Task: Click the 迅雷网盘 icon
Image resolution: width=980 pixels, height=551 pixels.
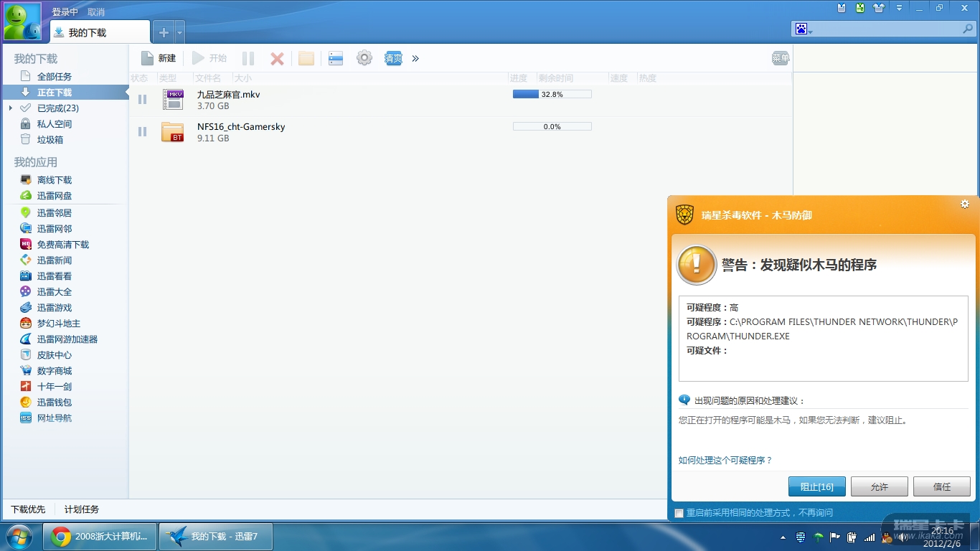Action: [x=26, y=196]
